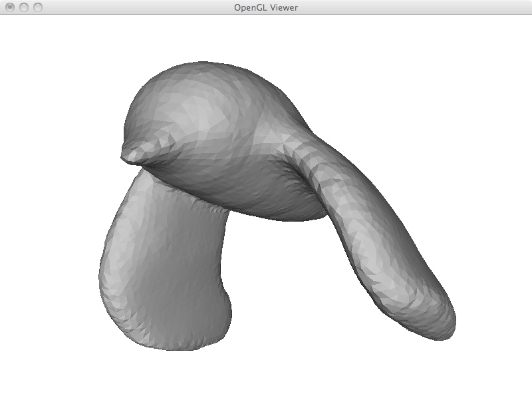Minimize the OpenGL Viewer window
The image size is (532, 414).
pyautogui.click(x=24, y=7)
